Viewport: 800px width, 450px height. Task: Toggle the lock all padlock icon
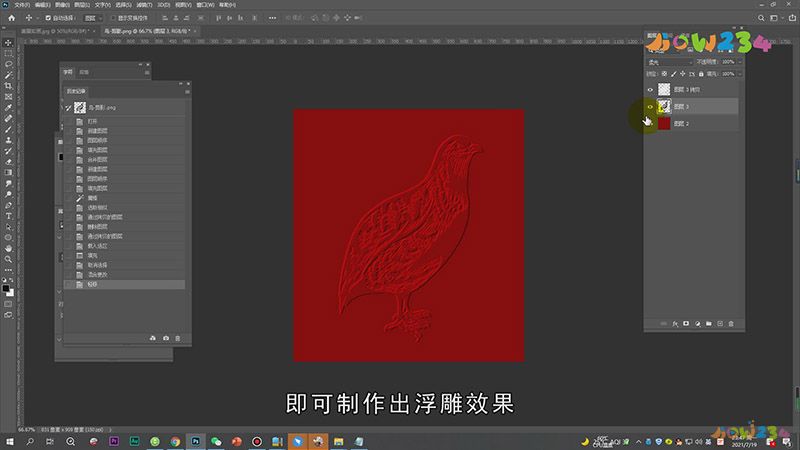[x=701, y=74]
